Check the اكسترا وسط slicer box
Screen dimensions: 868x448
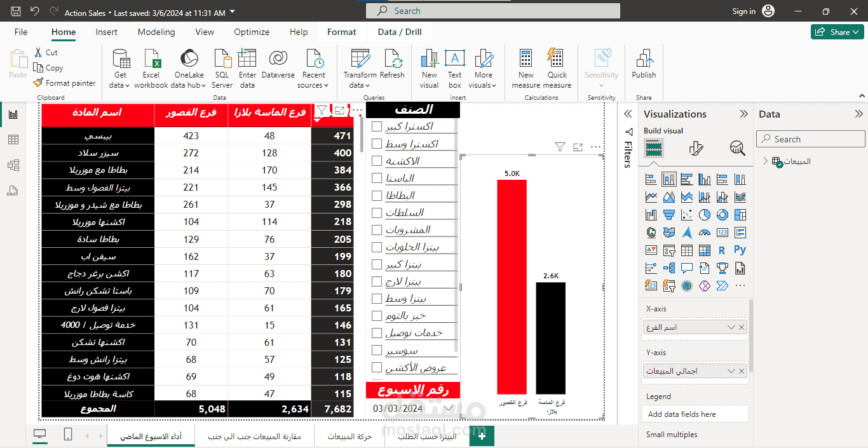pyautogui.click(x=377, y=144)
